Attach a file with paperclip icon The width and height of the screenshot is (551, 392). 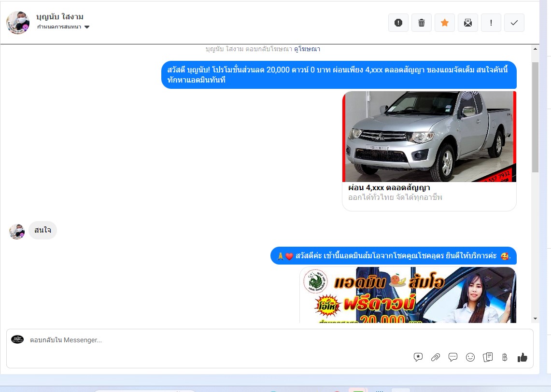click(x=436, y=357)
